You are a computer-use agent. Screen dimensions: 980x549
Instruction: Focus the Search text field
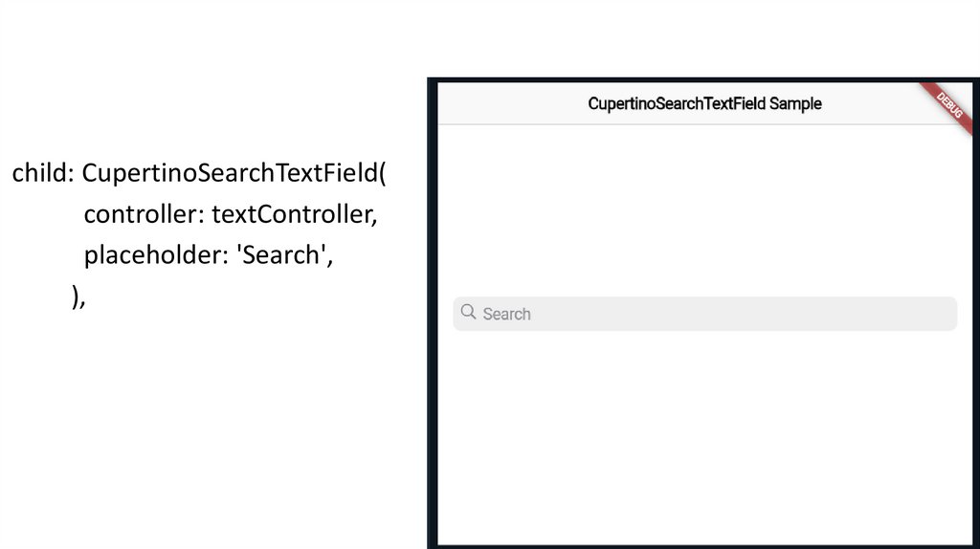pos(704,314)
